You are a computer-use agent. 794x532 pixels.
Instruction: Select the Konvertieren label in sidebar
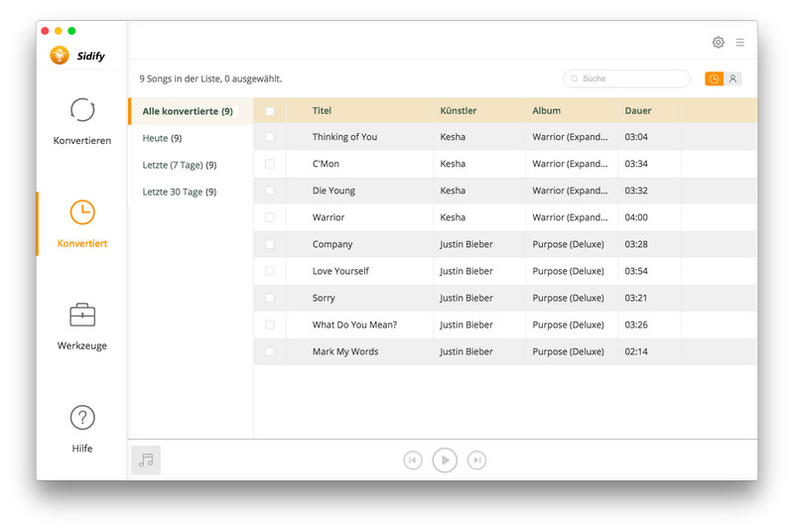82,141
